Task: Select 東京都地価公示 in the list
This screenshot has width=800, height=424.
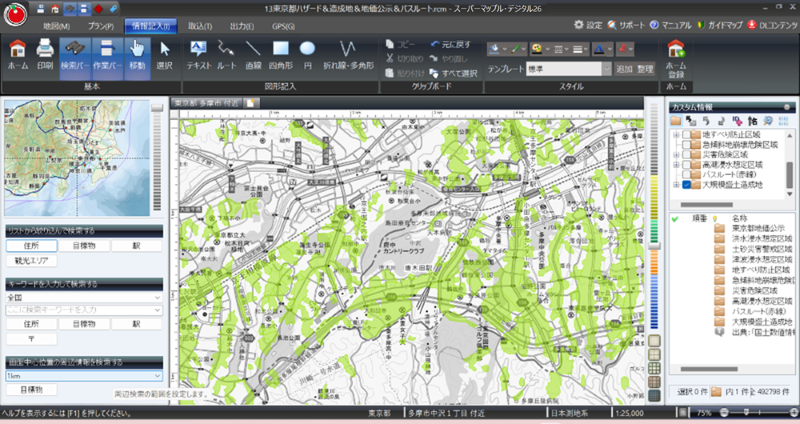Action: tap(758, 228)
